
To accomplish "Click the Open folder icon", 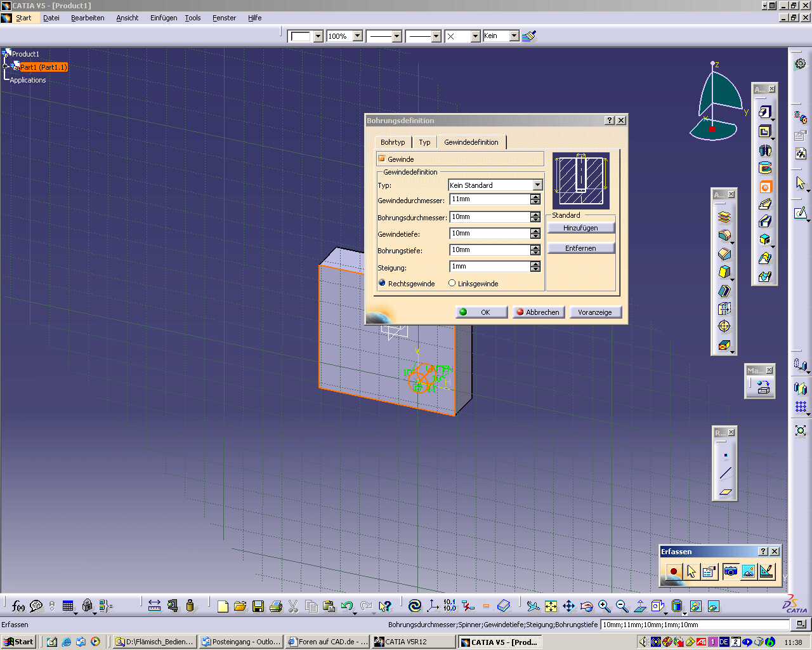I will click(240, 606).
